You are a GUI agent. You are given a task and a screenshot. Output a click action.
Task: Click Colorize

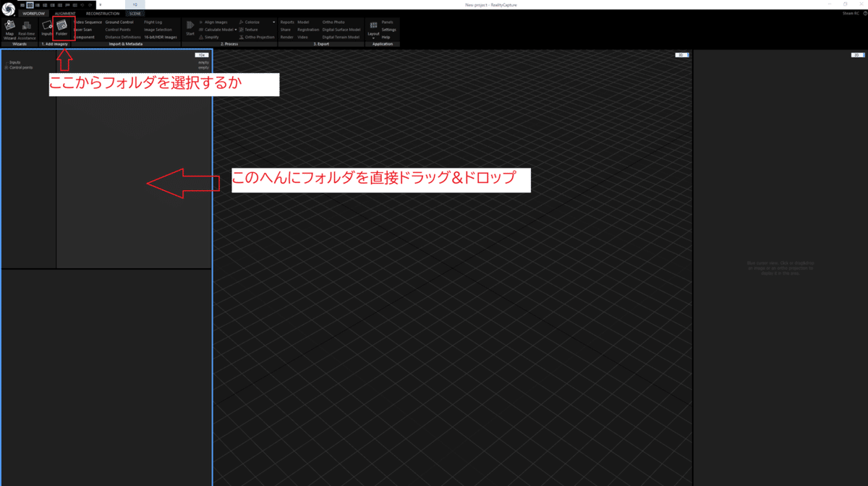point(250,22)
